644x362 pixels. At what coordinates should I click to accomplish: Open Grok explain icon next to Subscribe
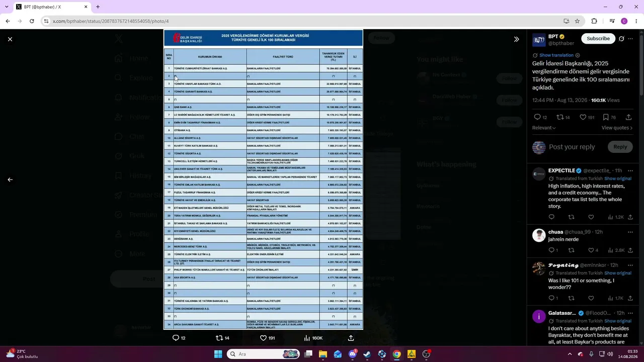(x=621, y=39)
